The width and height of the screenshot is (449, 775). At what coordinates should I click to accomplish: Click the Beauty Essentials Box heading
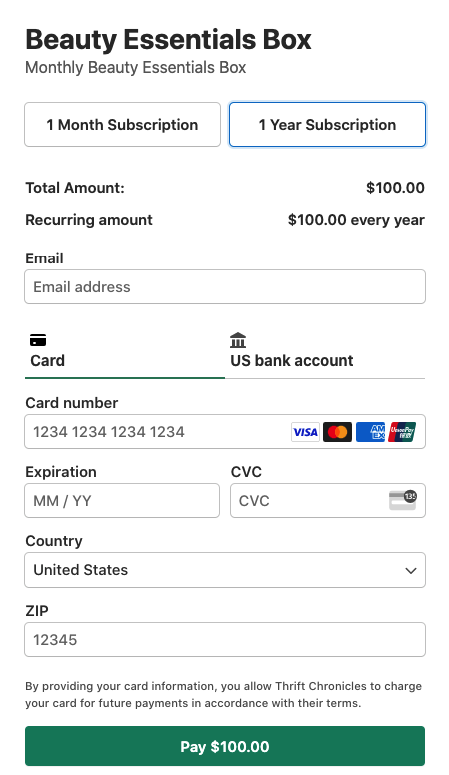169,40
